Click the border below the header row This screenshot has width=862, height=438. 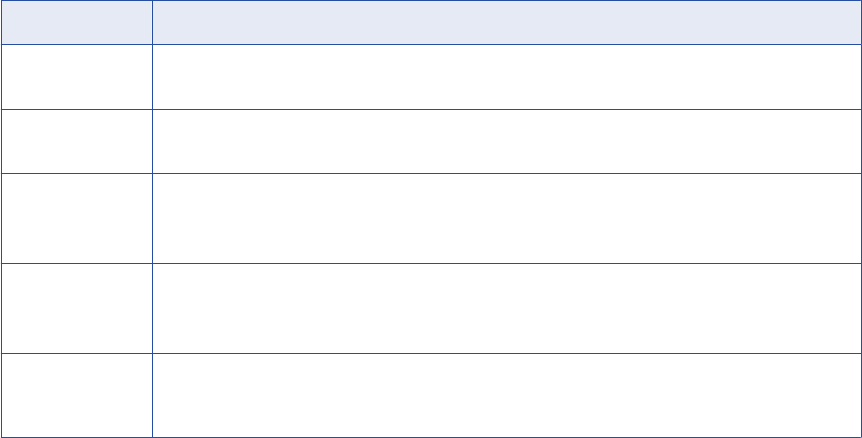pyautogui.click(x=430, y=43)
